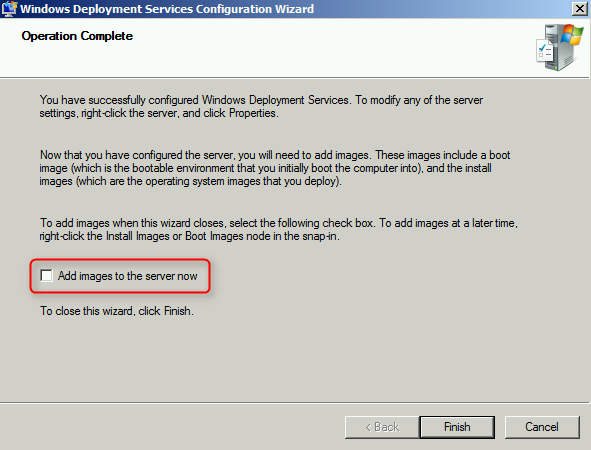The width and height of the screenshot is (591, 450).
Task: Enable the Add images to the server now checkbox
Action: click(46, 276)
